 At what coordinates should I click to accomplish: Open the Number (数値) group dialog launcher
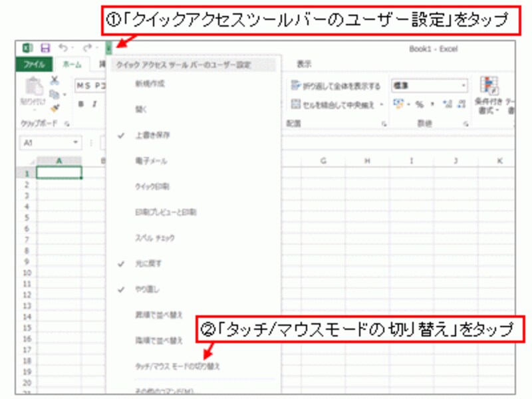466,124
